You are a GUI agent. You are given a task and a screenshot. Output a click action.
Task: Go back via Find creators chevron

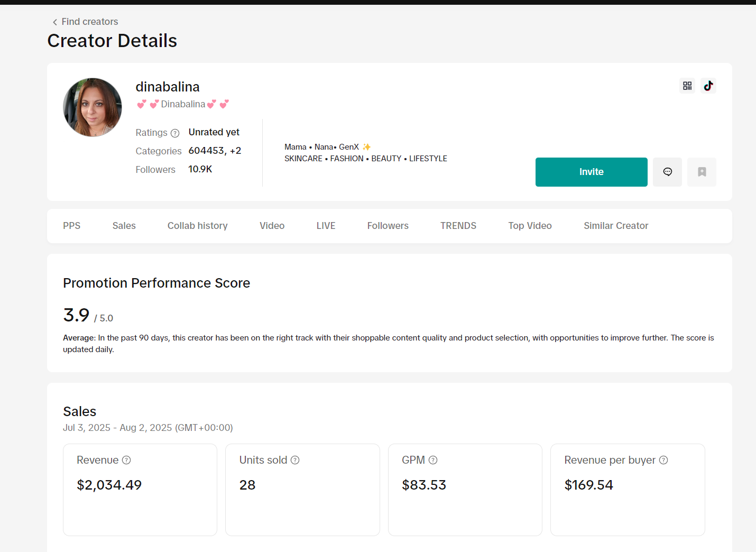55,22
